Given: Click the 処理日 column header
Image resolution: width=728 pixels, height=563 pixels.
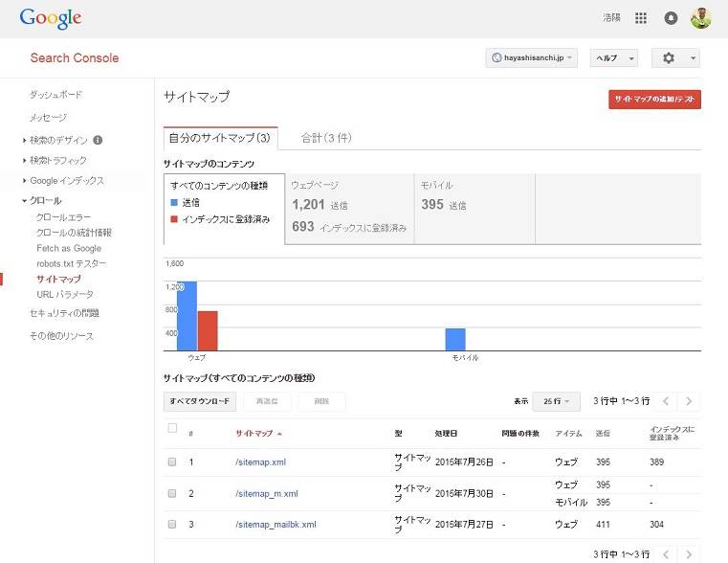Looking at the screenshot, I should pyautogui.click(x=446, y=434).
